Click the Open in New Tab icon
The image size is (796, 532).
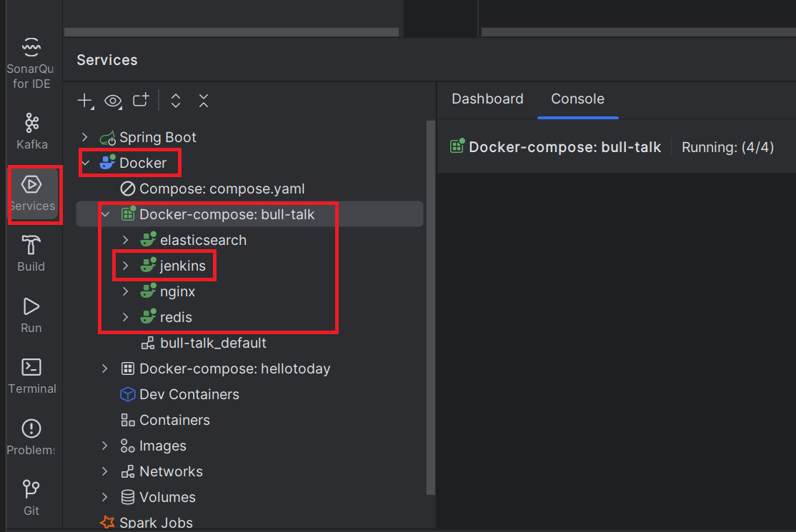141,100
